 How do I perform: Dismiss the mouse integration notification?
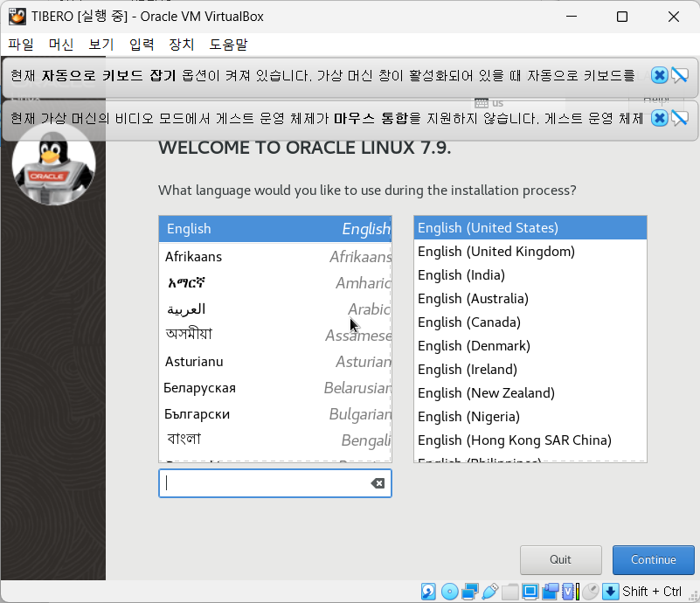pyautogui.click(x=660, y=118)
